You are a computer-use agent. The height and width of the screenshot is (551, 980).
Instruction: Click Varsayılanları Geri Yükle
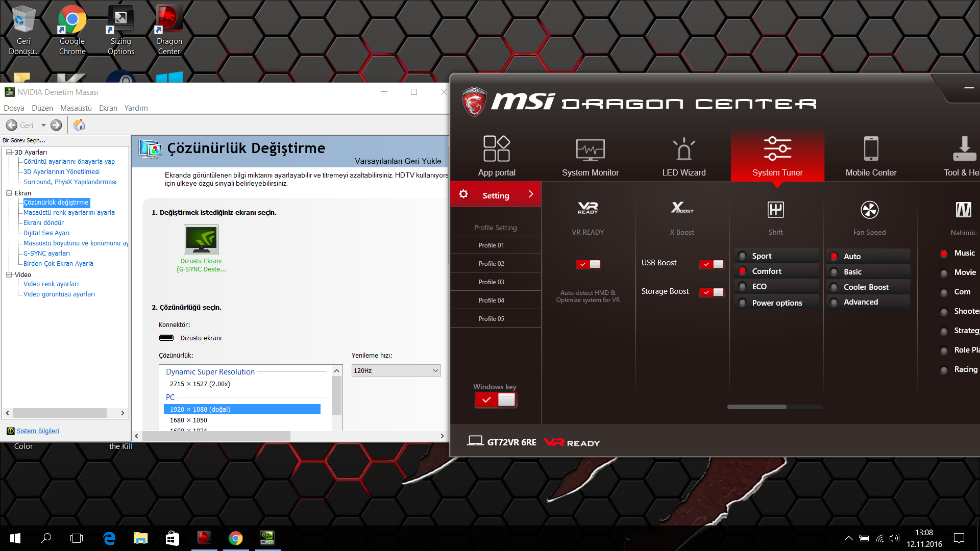pyautogui.click(x=398, y=161)
